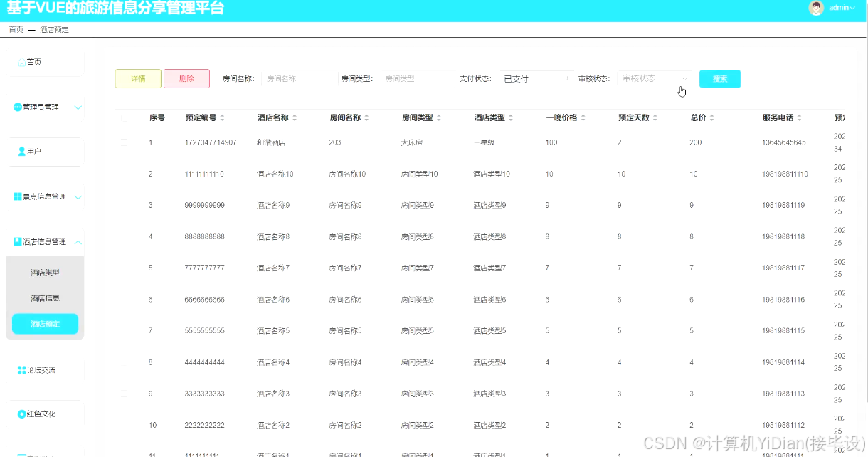
Task: Toggle the select-all checkbox in table header
Action: [x=125, y=118]
